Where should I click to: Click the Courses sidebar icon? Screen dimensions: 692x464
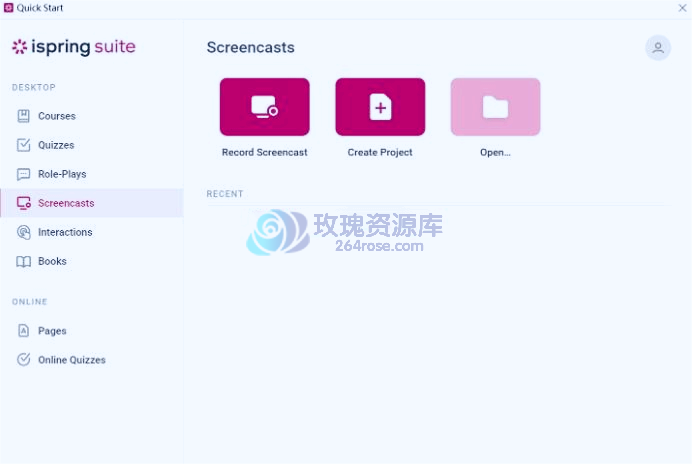coord(23,116)
